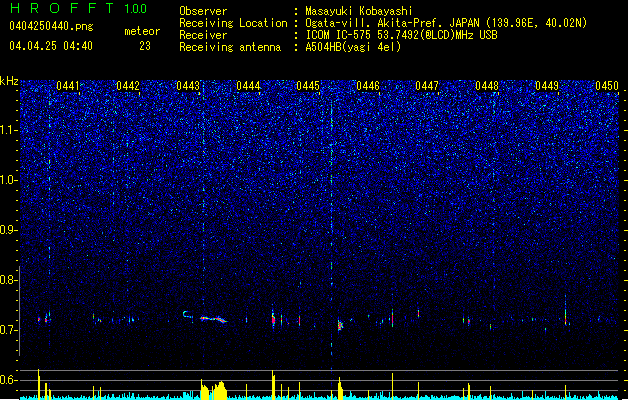Click the 0.9 kHz axis tick label
Image resolution: width=629 pixels, height=400 pixels.
click(9, 230)
